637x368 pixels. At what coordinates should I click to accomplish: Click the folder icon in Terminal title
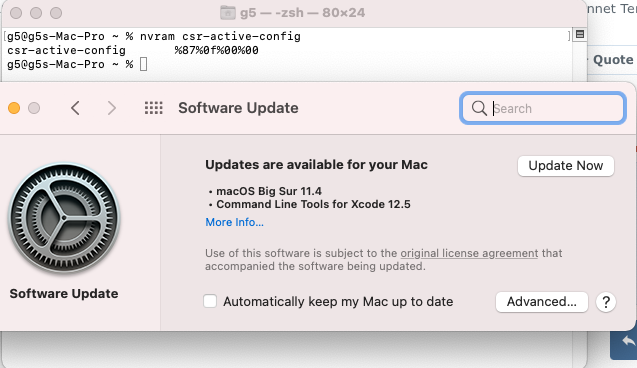pos(228,13)
